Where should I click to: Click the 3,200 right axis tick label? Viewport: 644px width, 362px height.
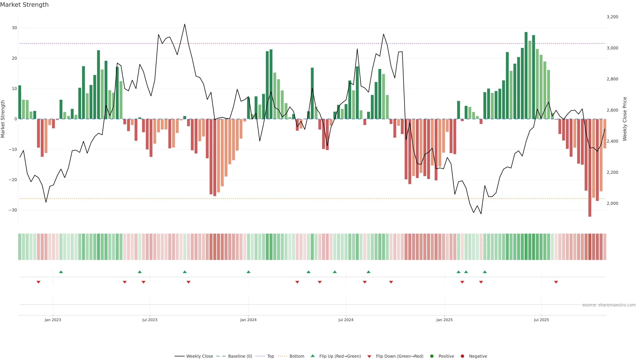click(x=612, y=17)
